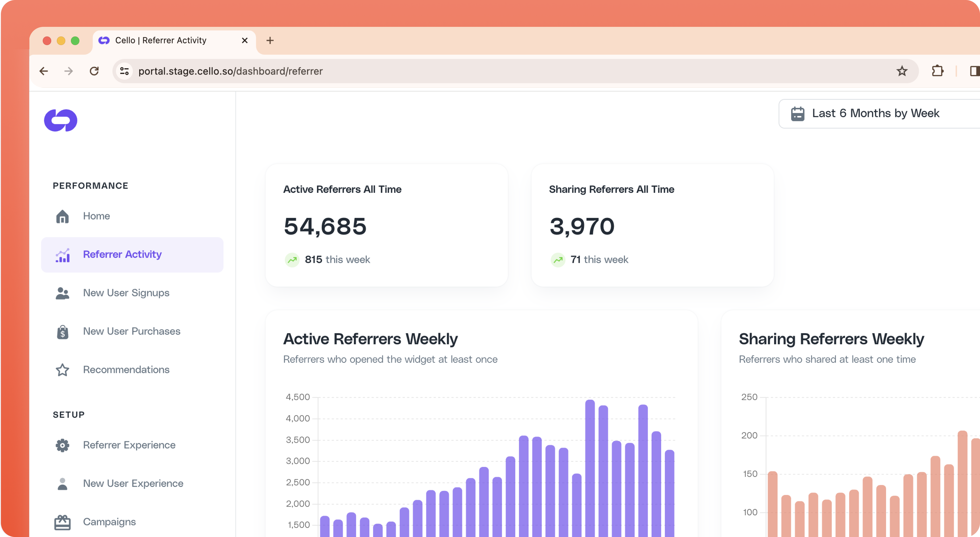Reload the current page
This screenshot has height=537, width=980.
94,71
